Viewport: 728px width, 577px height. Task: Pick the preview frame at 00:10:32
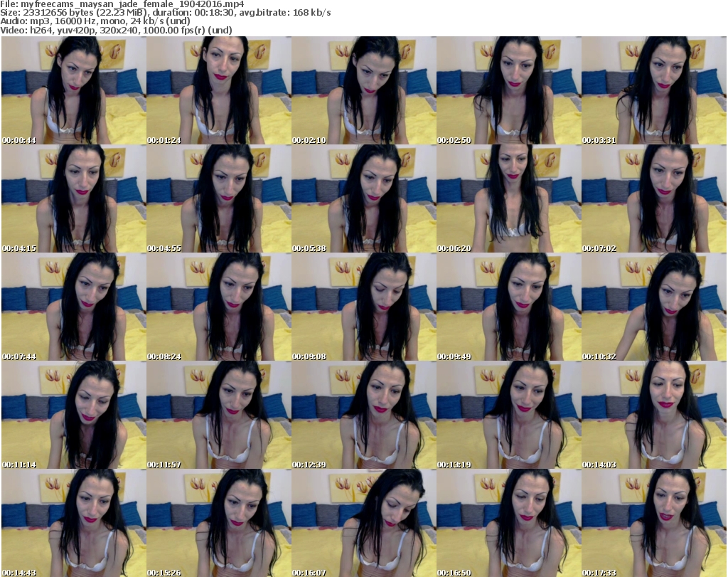point(654,307)
